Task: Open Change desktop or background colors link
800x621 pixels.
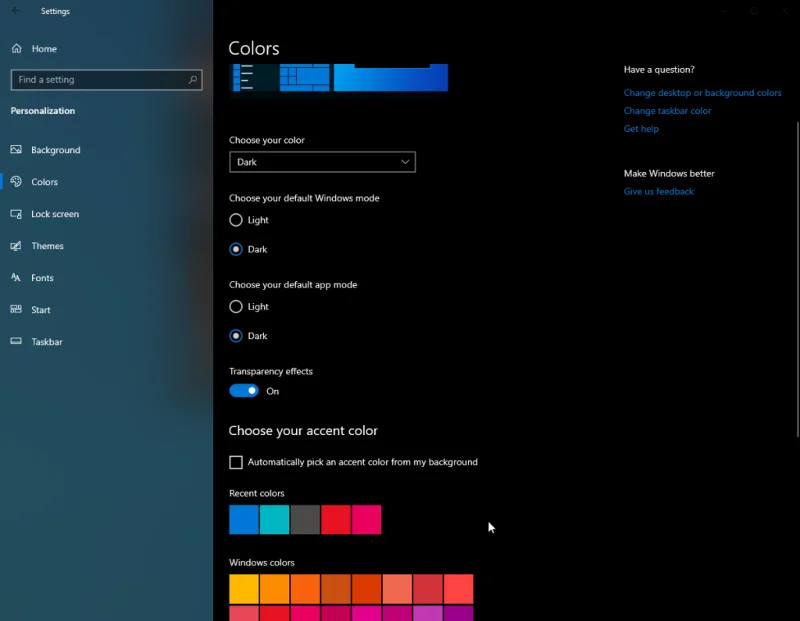Action: pos(702,93)
